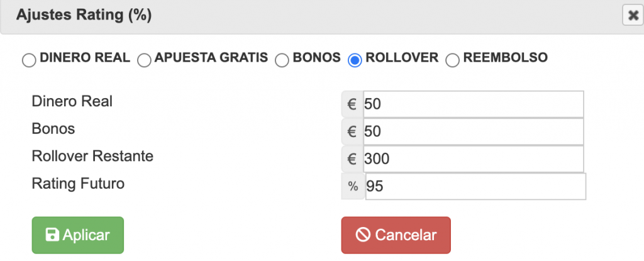Pick the REEMBOLSO radio option
This screenshot has width=644, height=261.
(452, 61)
